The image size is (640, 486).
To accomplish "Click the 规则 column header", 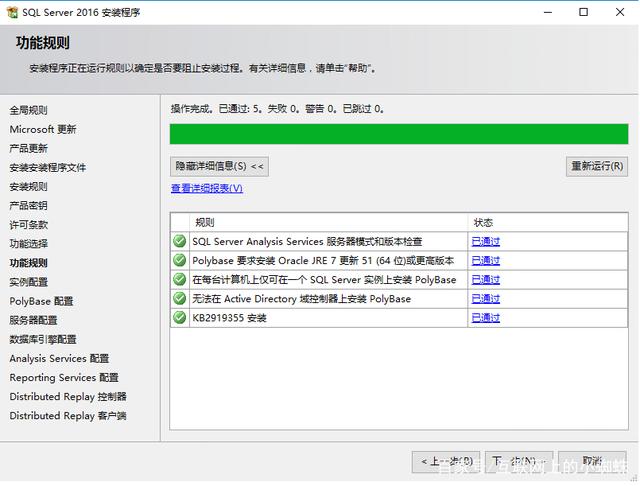I will pos(329,222).
